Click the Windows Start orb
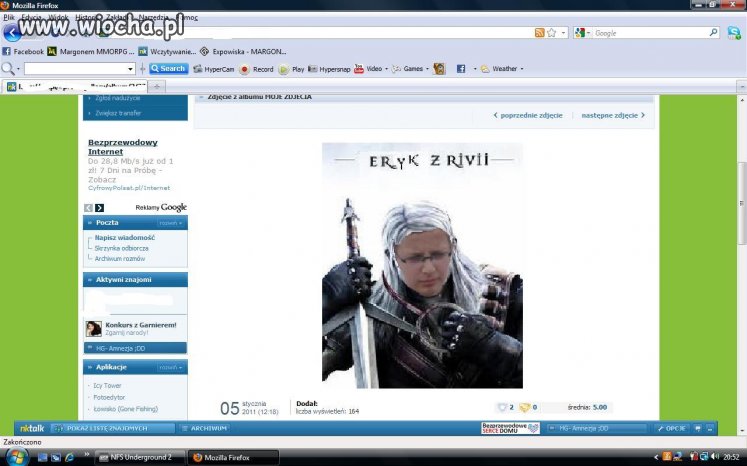The height and width of the screenshot is (466, 747). point(16,457)
